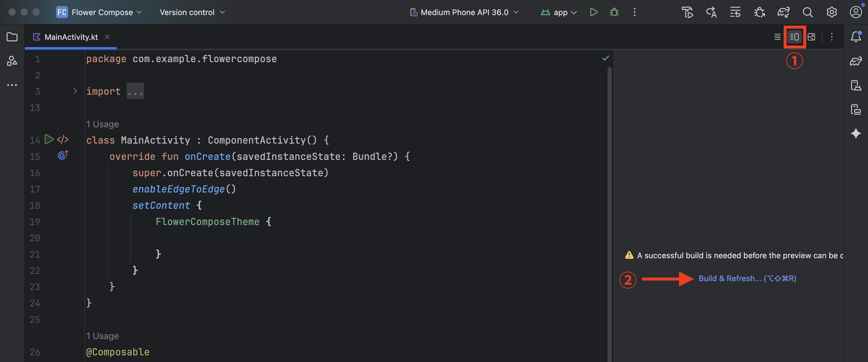Image resolution: width=868 pixels, height=362 pixels.
Task: Open Resource Manager in left sidebar
Action: pyautogui.click(x=12, y=61)
